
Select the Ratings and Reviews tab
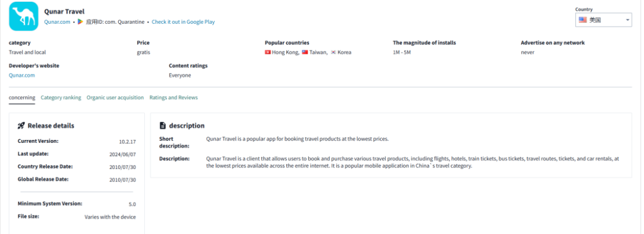pos(174,98)
